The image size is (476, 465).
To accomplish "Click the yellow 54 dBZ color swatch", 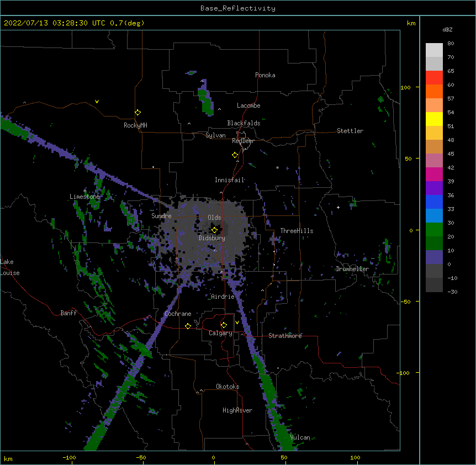I will pyautogui.click(x=434, y=119).
